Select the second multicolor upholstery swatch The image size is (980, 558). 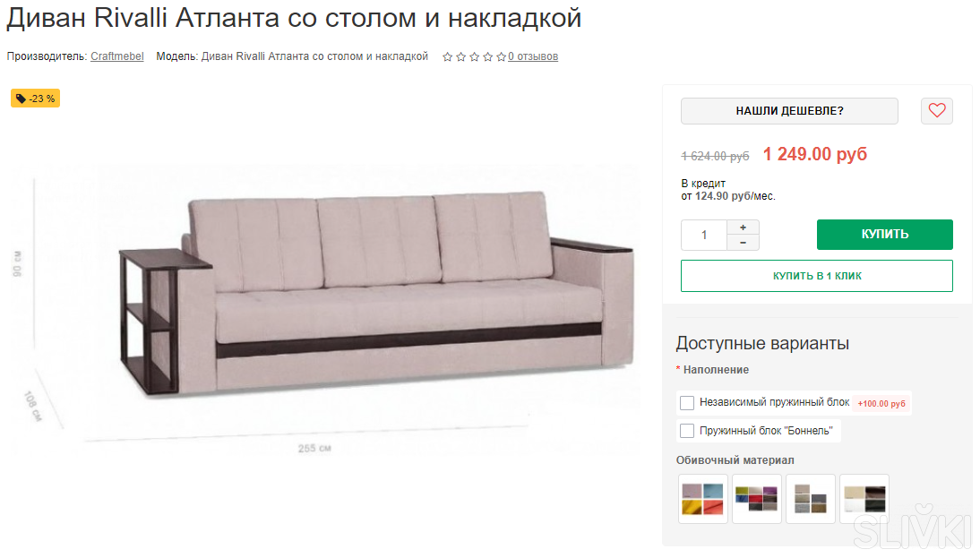pyautogui.click(x=757, y=499)
